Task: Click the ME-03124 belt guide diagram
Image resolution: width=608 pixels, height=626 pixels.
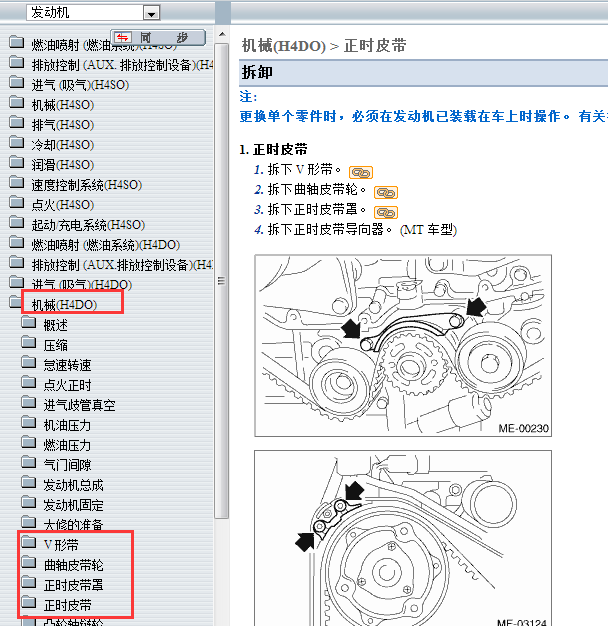Action: pyautogui.click(x=403, y=538)
